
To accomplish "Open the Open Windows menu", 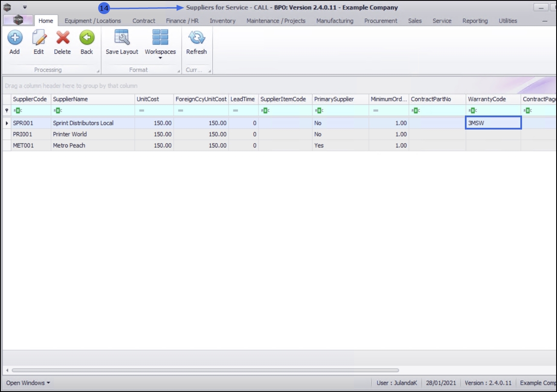I will coord(28,383).
